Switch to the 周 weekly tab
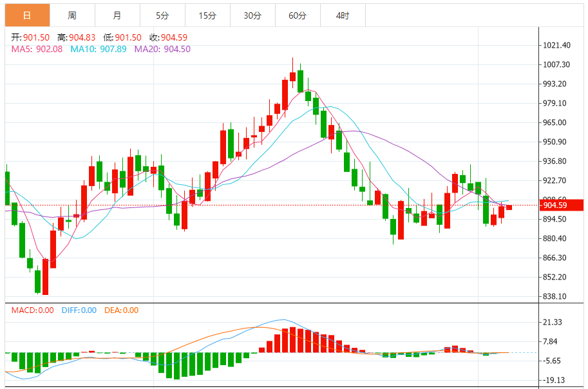588x389 pixels. pyautogui.click(x=72, y=15)
